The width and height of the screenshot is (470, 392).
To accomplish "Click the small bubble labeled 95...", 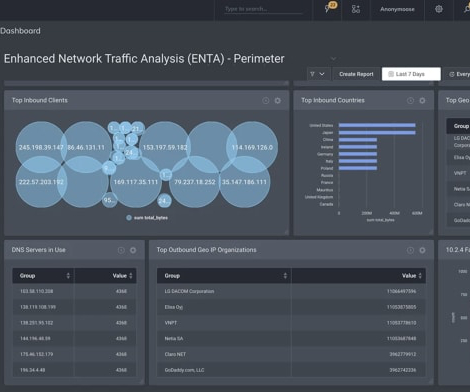I will point(109,200).
